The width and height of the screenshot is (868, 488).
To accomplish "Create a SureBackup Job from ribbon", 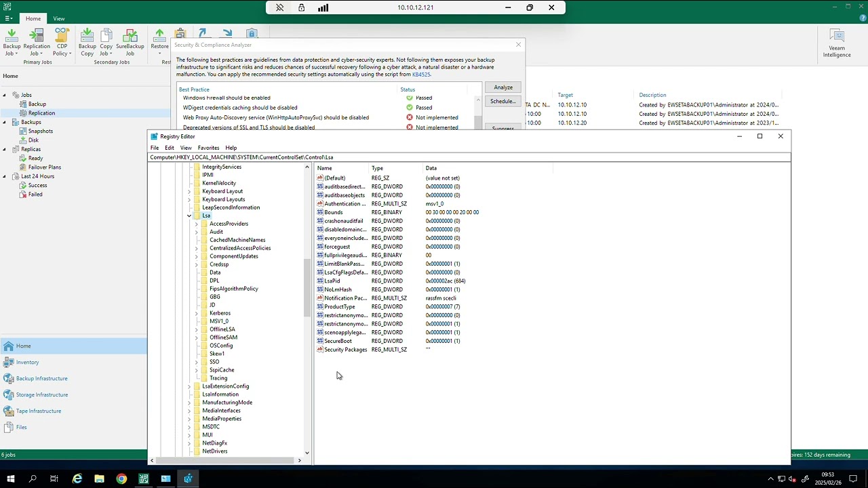I will coord(130,42).
